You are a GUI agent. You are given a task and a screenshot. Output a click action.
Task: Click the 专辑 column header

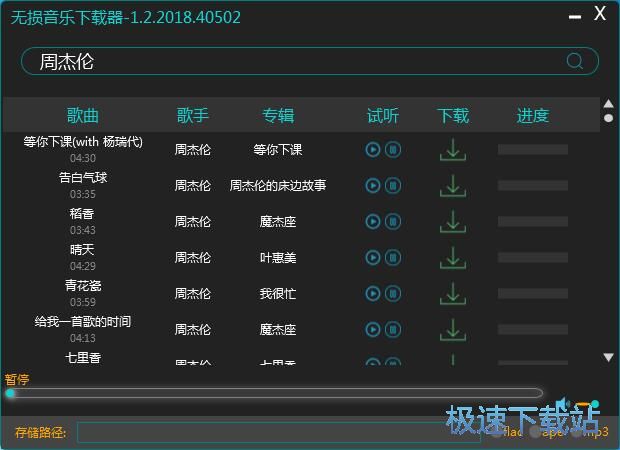[x=278, y=115]
